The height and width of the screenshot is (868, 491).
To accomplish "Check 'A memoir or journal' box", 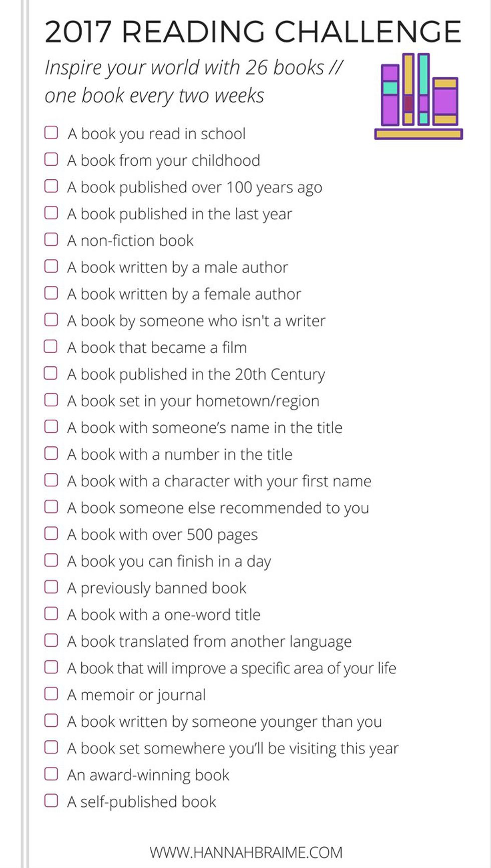I will [x=51, y=694].
